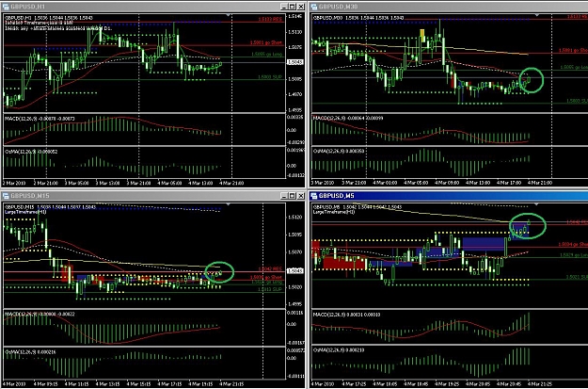
Task: Select the '1.5055 go Long' label in H1 chart
Action: tap(266, 54)
